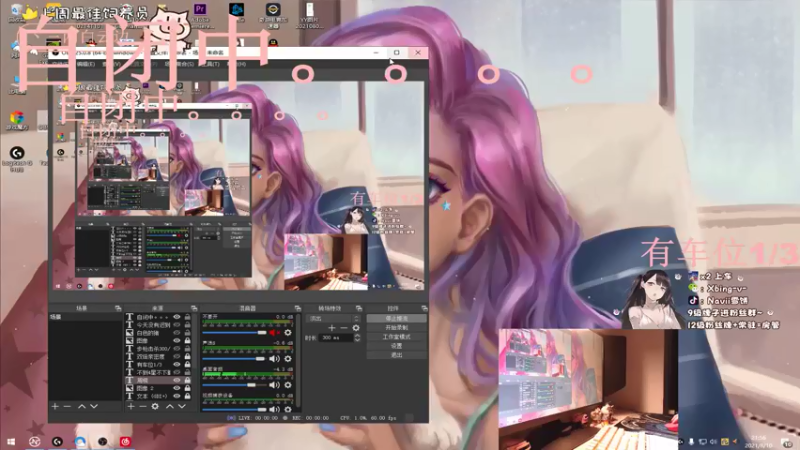Click the 停止推流 button
The width and height of the screenshot is (800, 450).
coord(396,318)
